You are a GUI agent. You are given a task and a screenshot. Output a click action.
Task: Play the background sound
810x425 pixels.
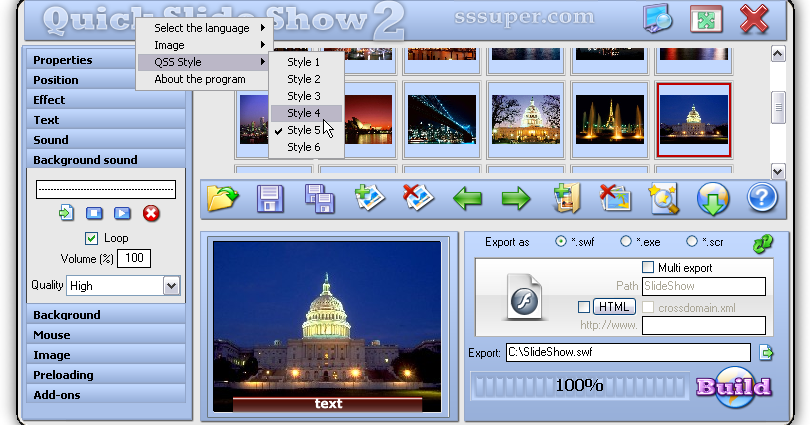pyautogui.click(x=122, y=213)
